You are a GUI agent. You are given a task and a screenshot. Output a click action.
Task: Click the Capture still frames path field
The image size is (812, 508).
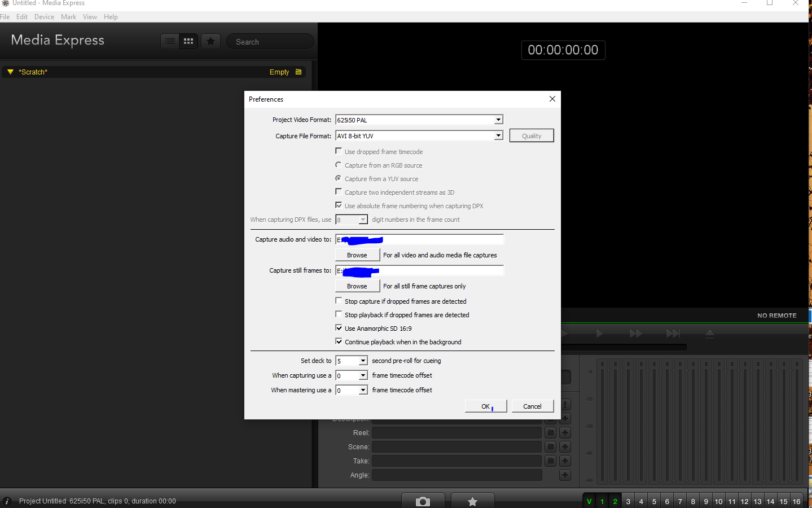pyautogui.click(x=419, y=270)
